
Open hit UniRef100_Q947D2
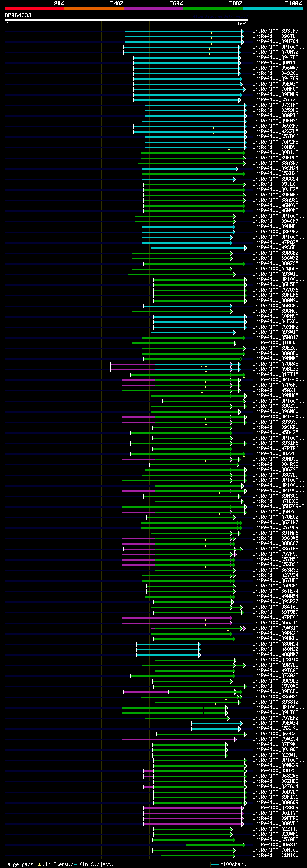click(275, 58)
